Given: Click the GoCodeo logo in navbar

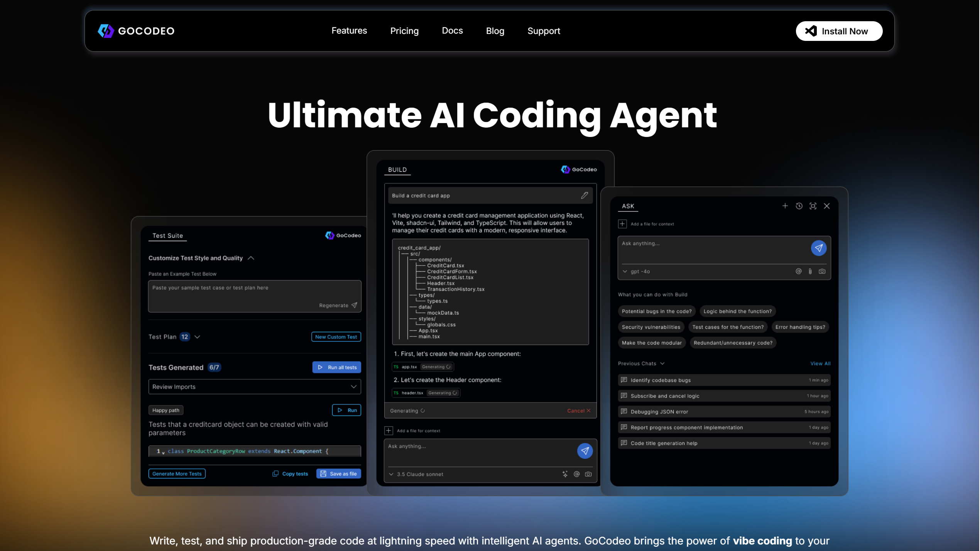Looking at the screenshot, I should [136, 31].
